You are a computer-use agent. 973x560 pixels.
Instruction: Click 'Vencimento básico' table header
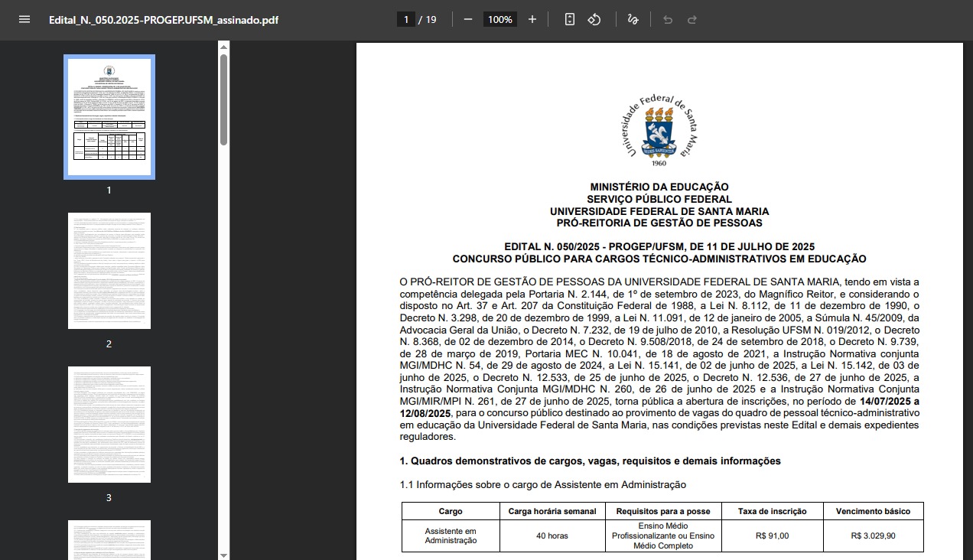pos(873,512)
